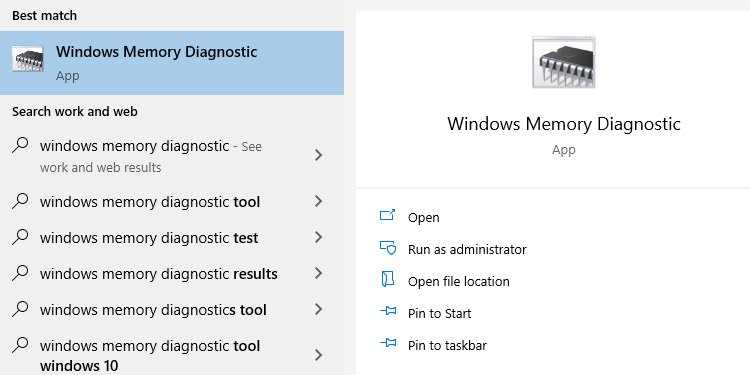Image resolution: width=750 pixels, height=375 pixels.
Task: Expand chevron for 'windows memory diagnostic tool'
Action: pos(319,201)
